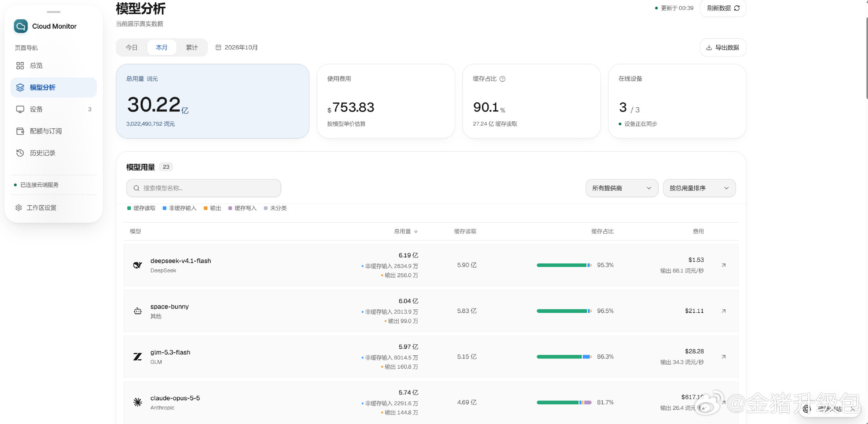
Task: Click the 费用 column header
Action: point(698,232)
